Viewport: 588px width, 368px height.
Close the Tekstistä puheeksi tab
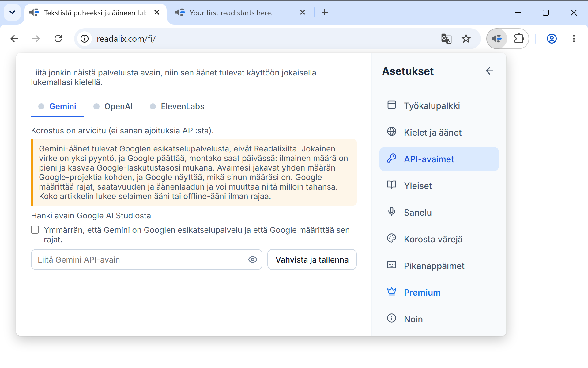point(157,13)
